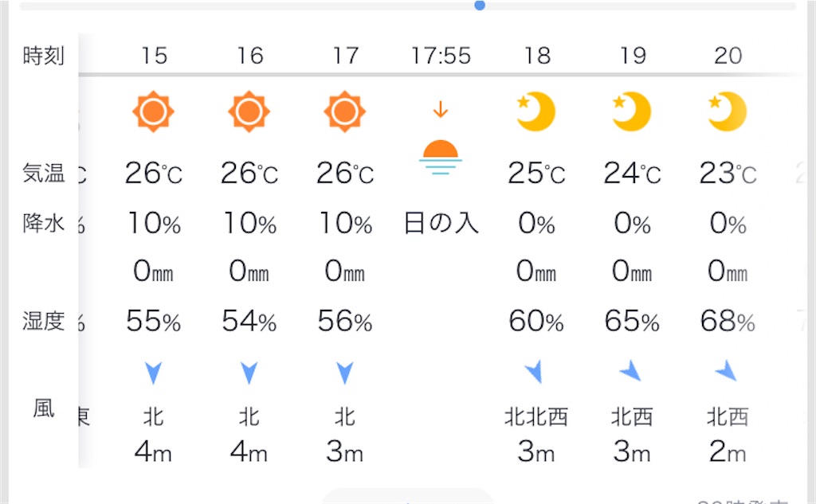Click the 日の入 sunset label
This screenshot has height=504, width=816.
click(441, 223)
